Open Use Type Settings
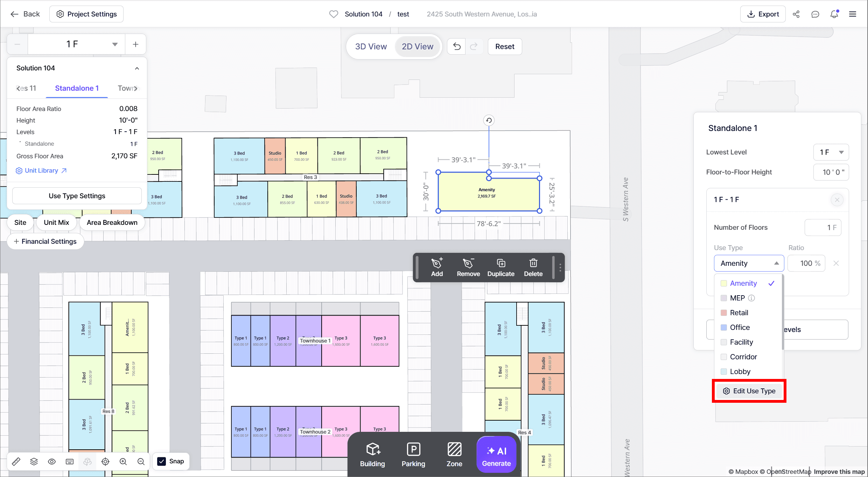Screen dimensions: 868x477 point(77,196)
